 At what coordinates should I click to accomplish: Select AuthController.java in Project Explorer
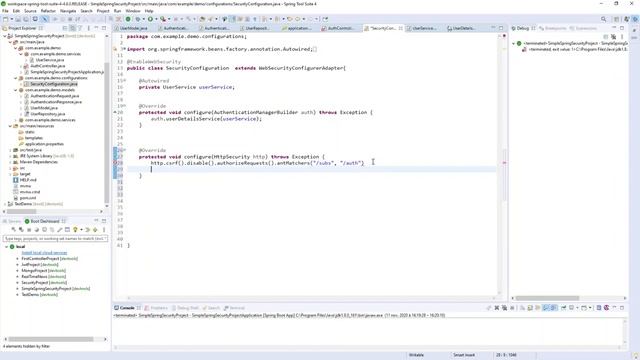click(48, 66)
